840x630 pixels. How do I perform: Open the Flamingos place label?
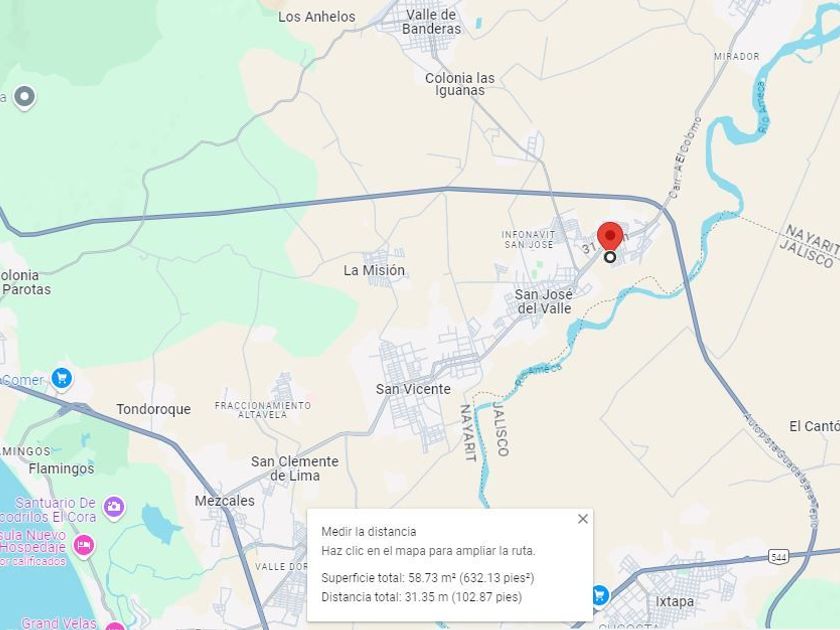(62, 469)
